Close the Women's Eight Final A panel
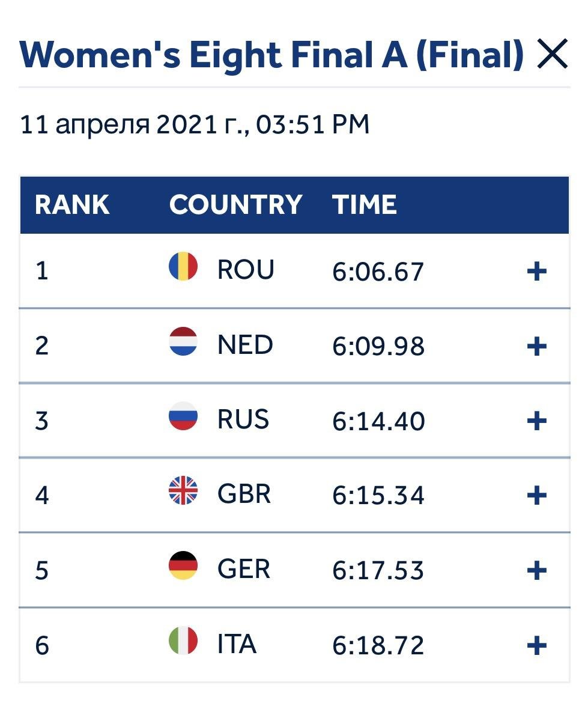The image size is (588, 703). coord(552,54)
